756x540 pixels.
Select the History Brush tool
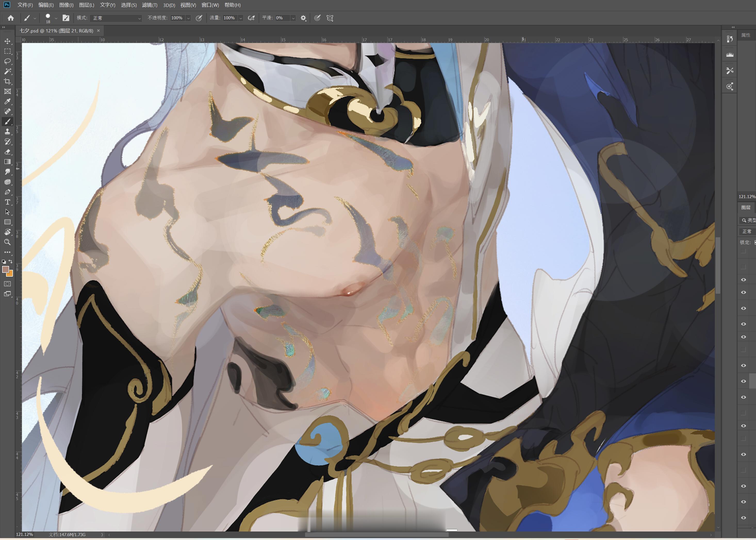click(x=7, y=142)
